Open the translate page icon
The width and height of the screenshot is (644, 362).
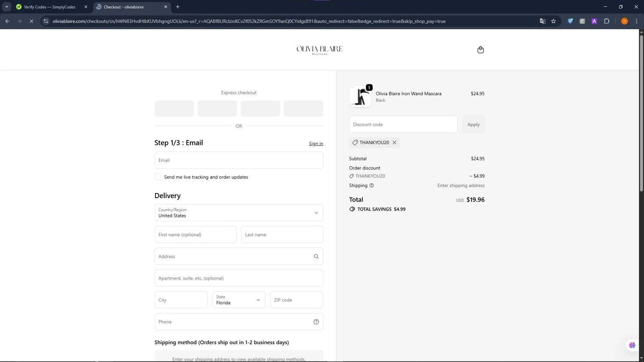(x=543, y=21)
